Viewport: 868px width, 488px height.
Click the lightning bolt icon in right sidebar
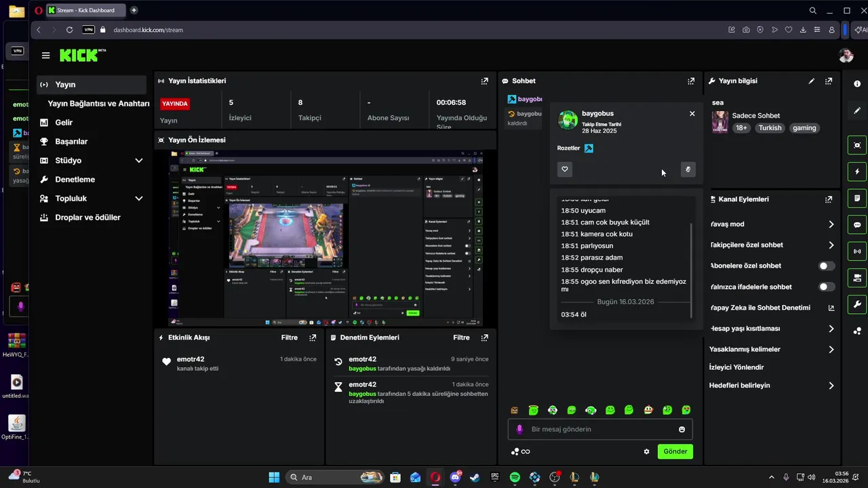pyautogui.click(x=857, y=171)
